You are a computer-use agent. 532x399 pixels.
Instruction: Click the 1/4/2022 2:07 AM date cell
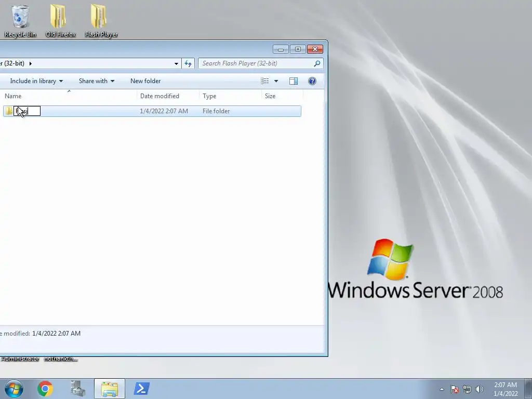(164, 111)
